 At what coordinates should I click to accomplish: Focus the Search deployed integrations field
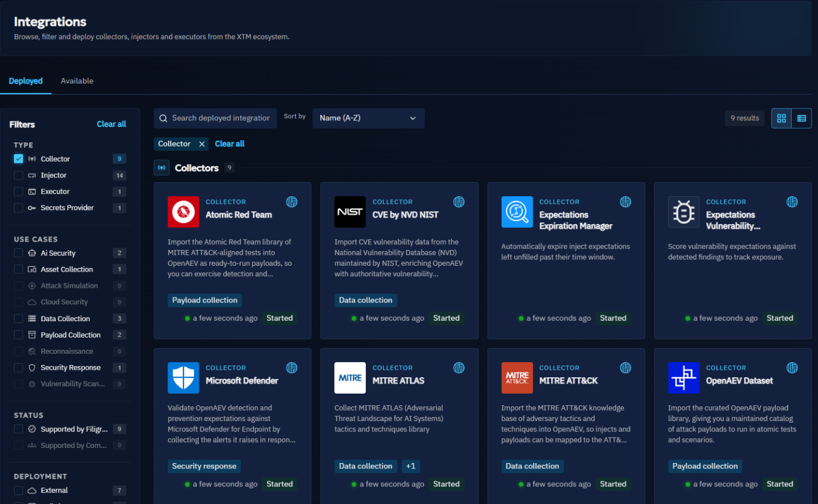tap(215, 118)
